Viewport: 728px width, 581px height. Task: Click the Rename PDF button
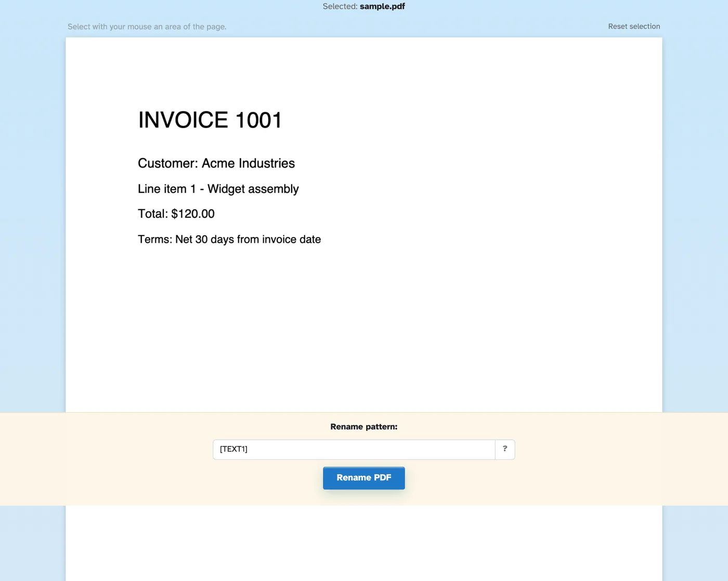363,478
